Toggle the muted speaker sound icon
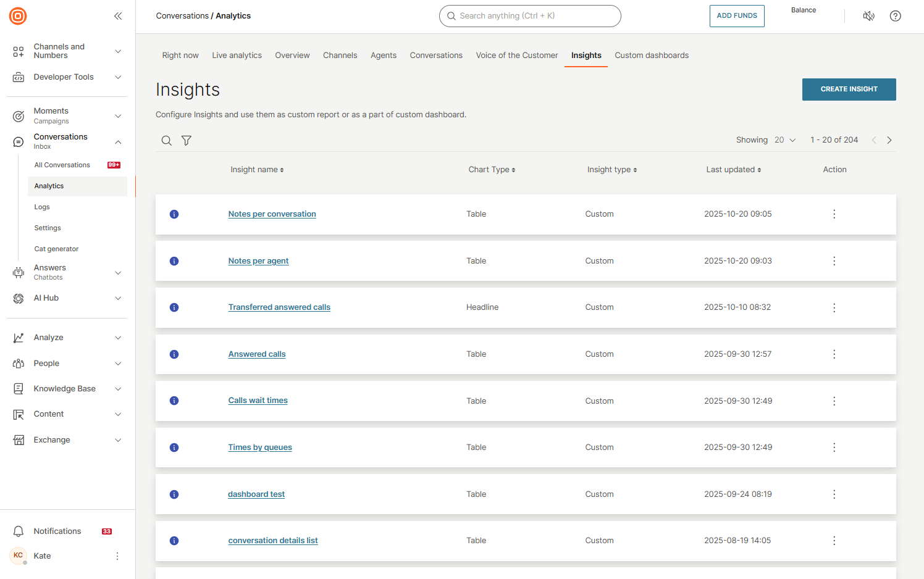 pyautogui.click(x=868, y=16)
